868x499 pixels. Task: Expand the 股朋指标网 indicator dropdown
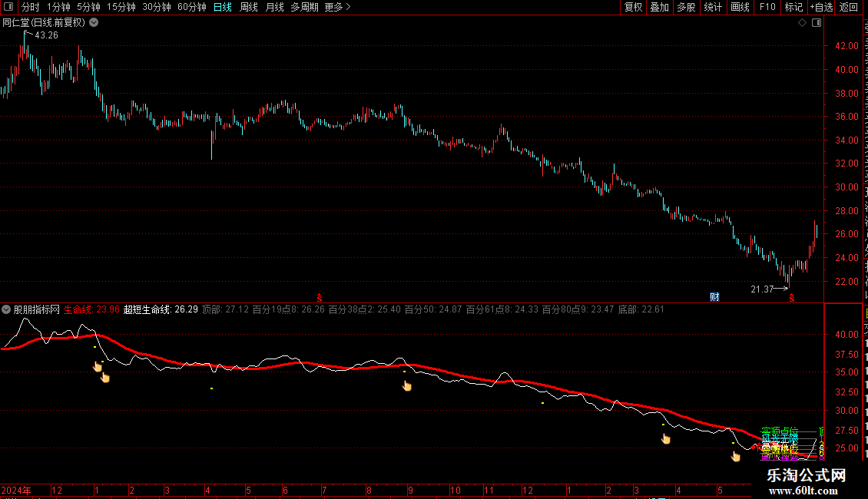click(x=6, y=310)
